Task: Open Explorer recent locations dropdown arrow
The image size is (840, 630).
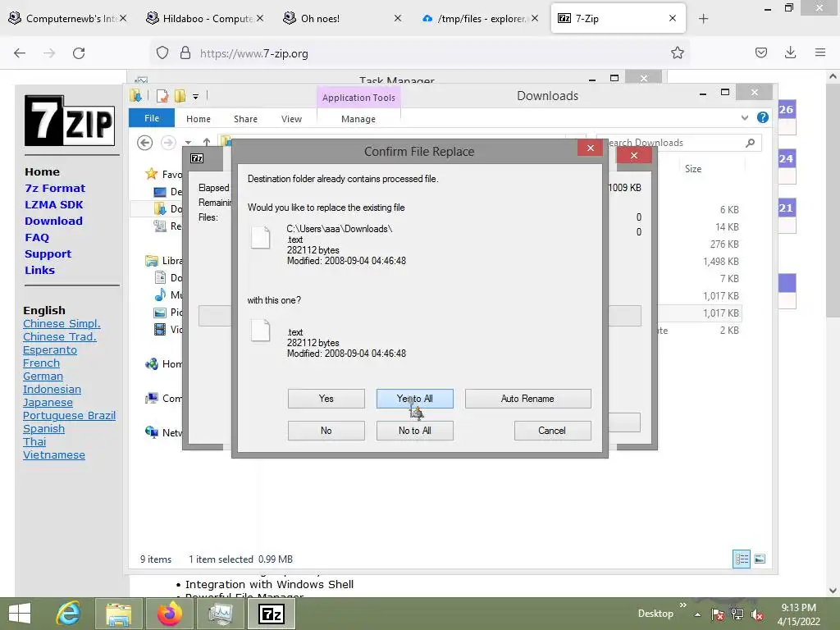Action: click(188, 143)
